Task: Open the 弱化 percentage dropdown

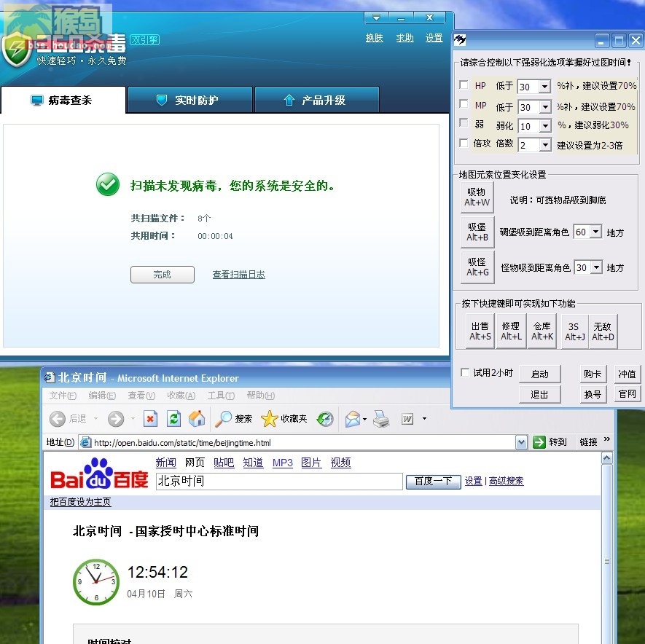Action: [x=545, y=126]
